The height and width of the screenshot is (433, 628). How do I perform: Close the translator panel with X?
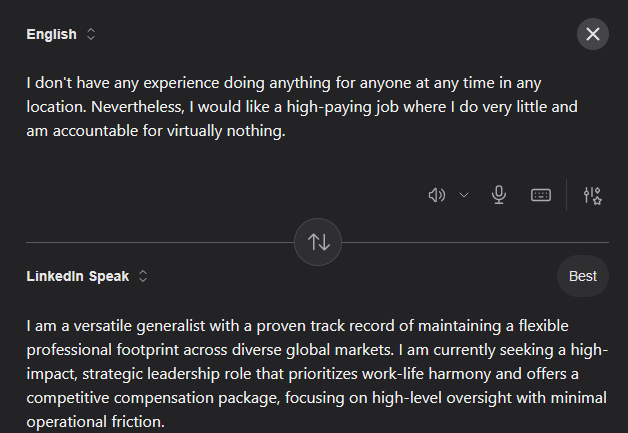tap(593, 34)
